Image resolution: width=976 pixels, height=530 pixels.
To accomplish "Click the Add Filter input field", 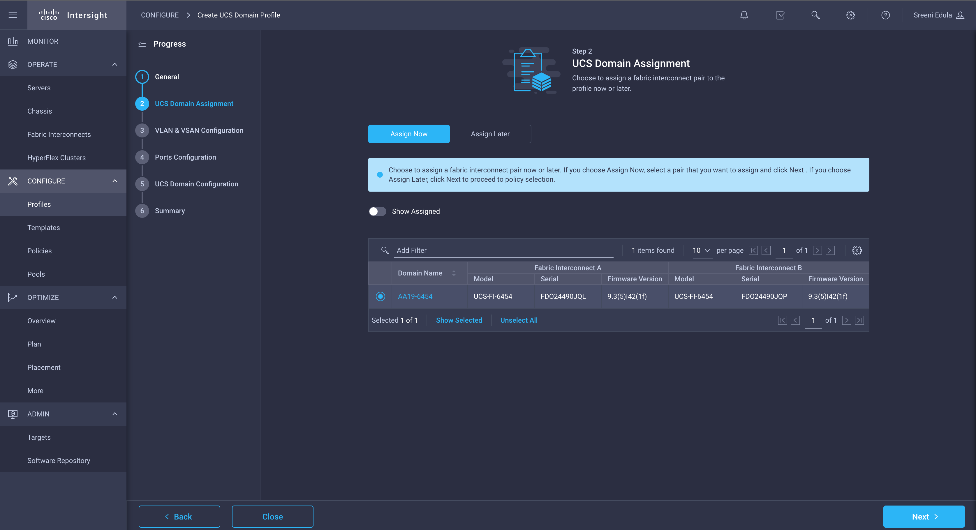I will click(504, 250).
